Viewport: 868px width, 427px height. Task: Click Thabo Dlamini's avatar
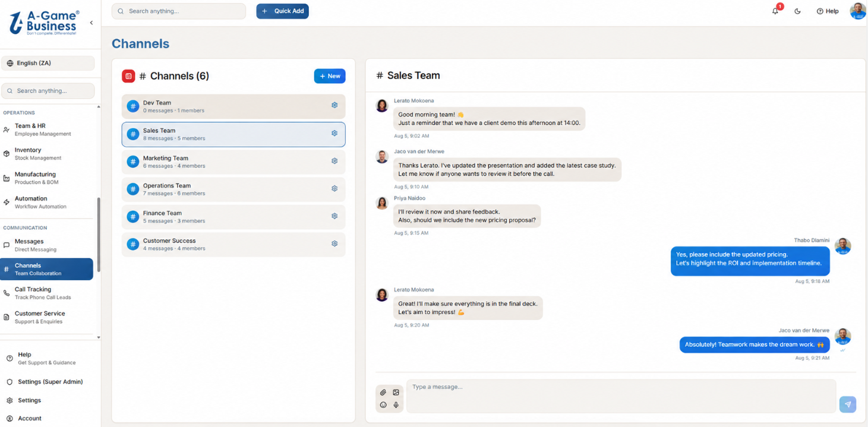point(842,246)
